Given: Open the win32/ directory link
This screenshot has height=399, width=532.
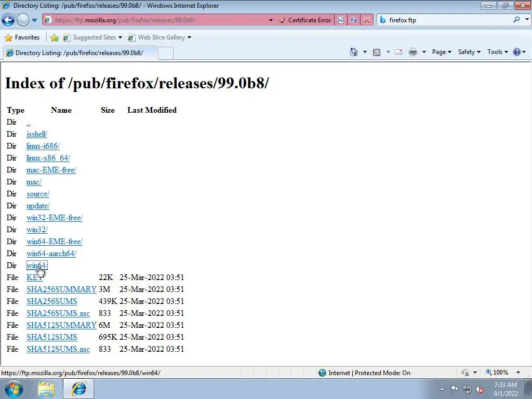Looking at the screenshot, I should tap(37, 230).
